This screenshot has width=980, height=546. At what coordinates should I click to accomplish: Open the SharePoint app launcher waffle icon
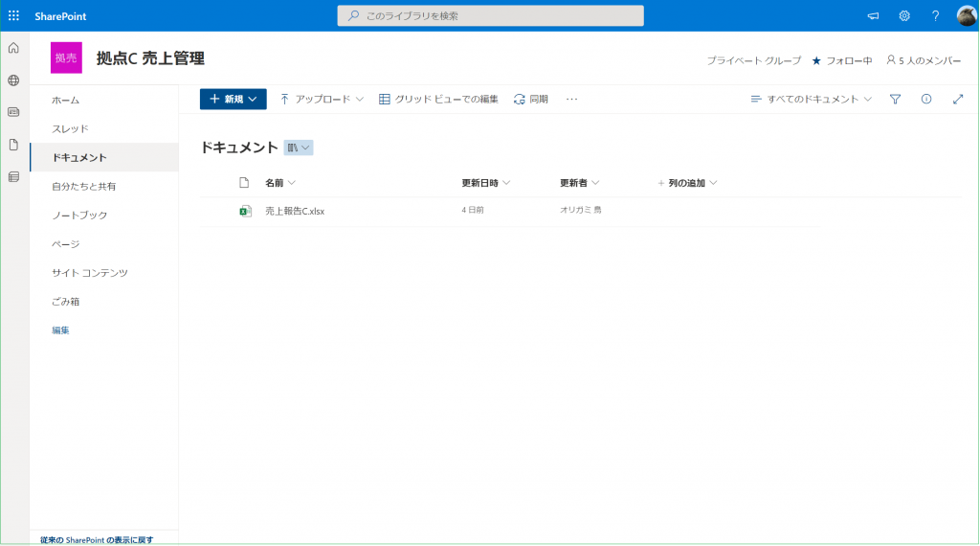point(13,15)
